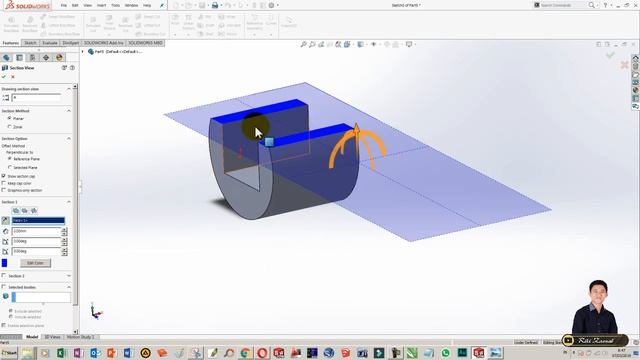Collapse the Section Method group
The height and width of the screenshot is (360, 640).
click(69, 111)
